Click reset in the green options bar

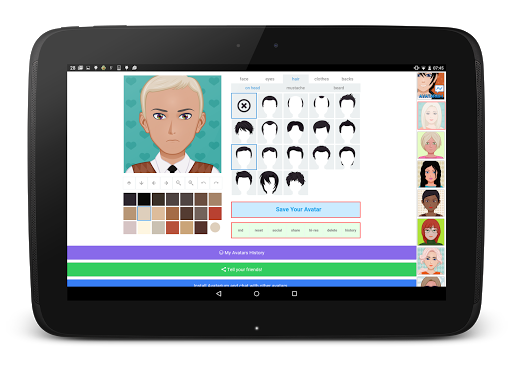(259, 230)
